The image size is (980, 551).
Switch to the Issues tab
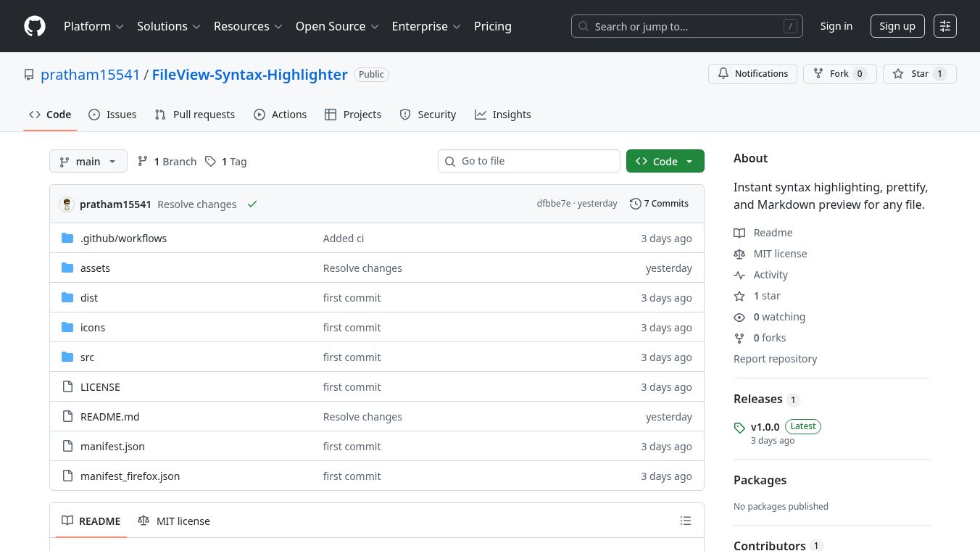point(112,115)
